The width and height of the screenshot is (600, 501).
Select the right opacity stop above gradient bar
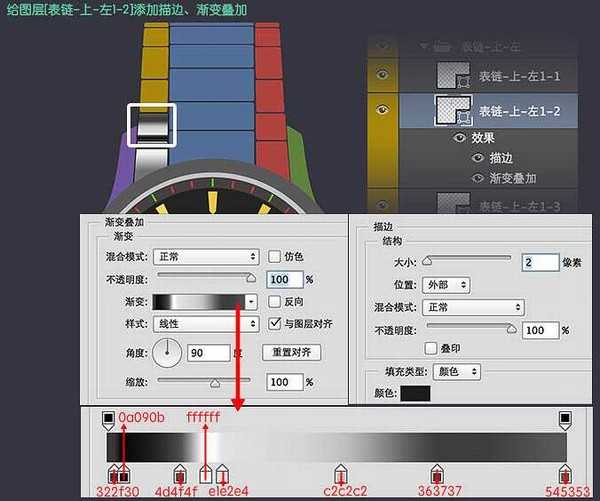click(564, 419)
